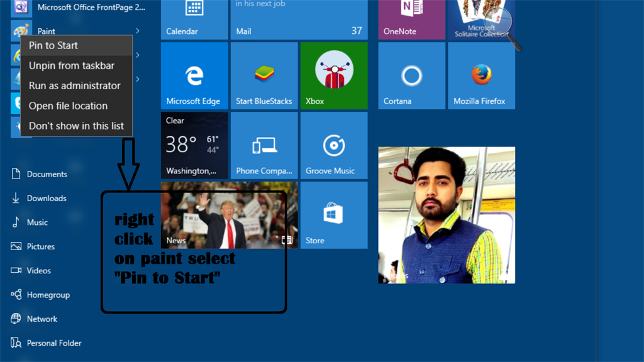Open the green Xbox tile
This screenshot has height=362, width=644.
tap(334, 75)
